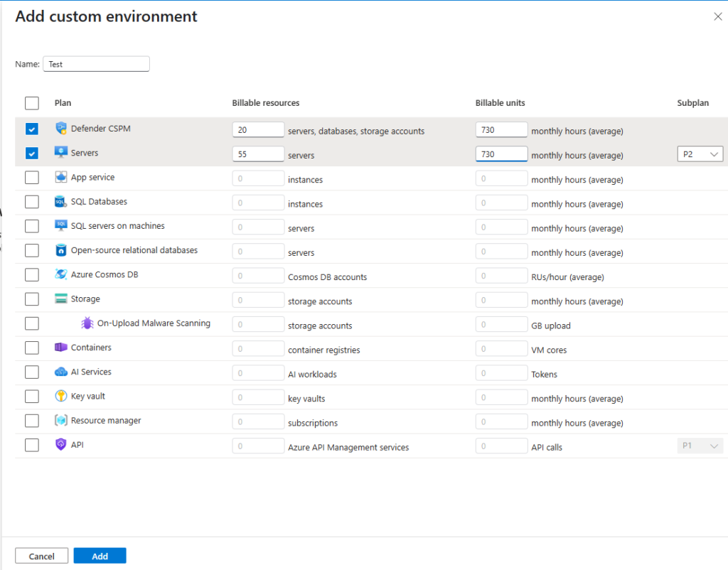Click the Cancel button
The width and height of the screenshot is (728, 570).
tap(42, 556)
